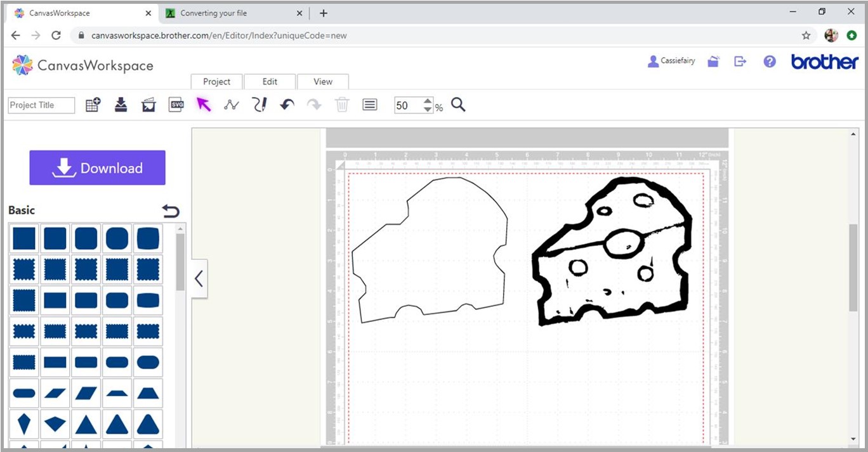The height and width of the screenshot is (452, 868).
Task: Click the Project Title input field
Action: pyautogui.click(x=41, y=105)
